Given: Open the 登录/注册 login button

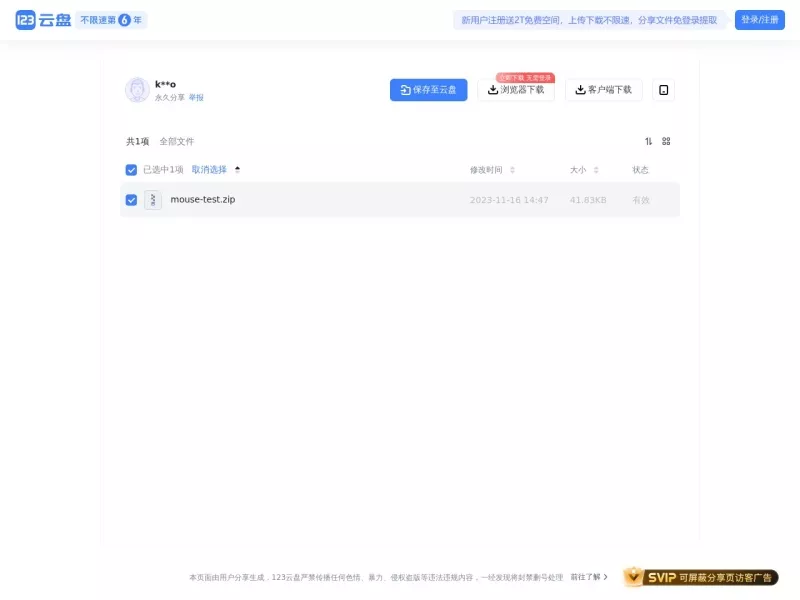Looking at the screenshot, I should click(x=760, y=20).
